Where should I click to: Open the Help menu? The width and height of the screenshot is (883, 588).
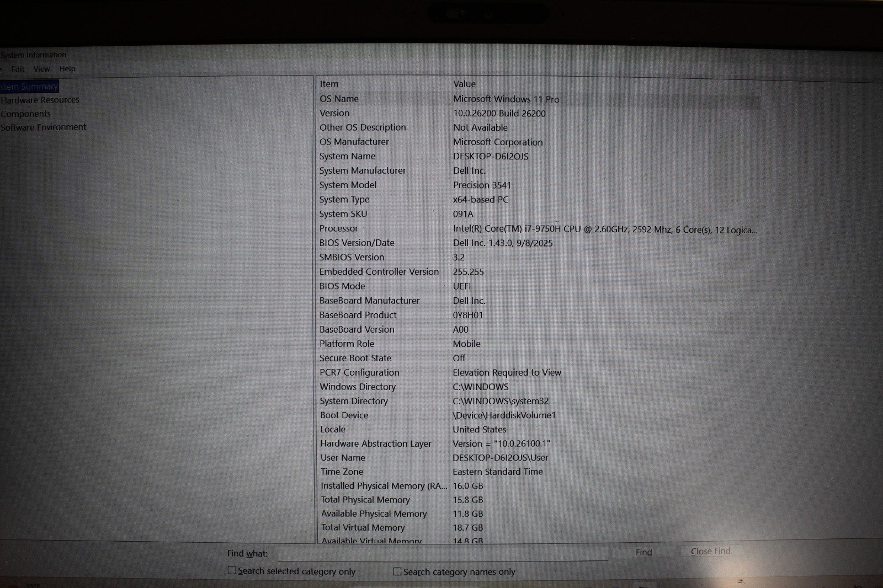[x=67, y=69]
